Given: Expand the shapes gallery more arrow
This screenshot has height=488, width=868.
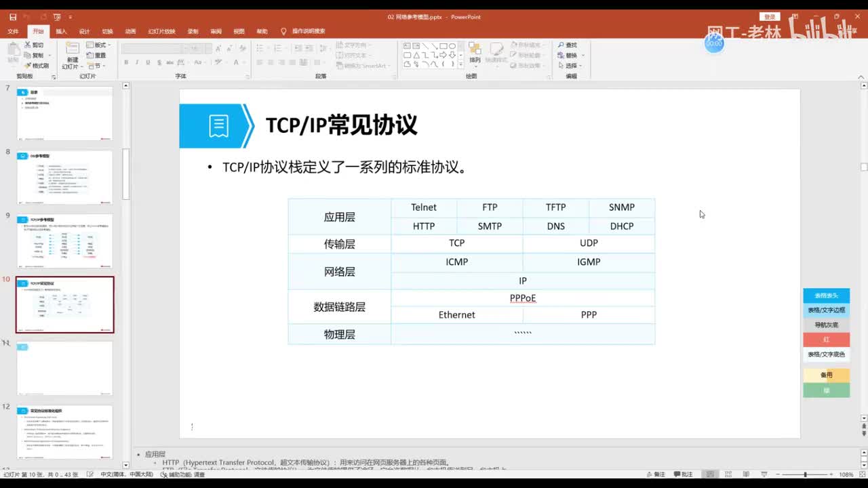Looking at the screenshot, I should (460, 64).
